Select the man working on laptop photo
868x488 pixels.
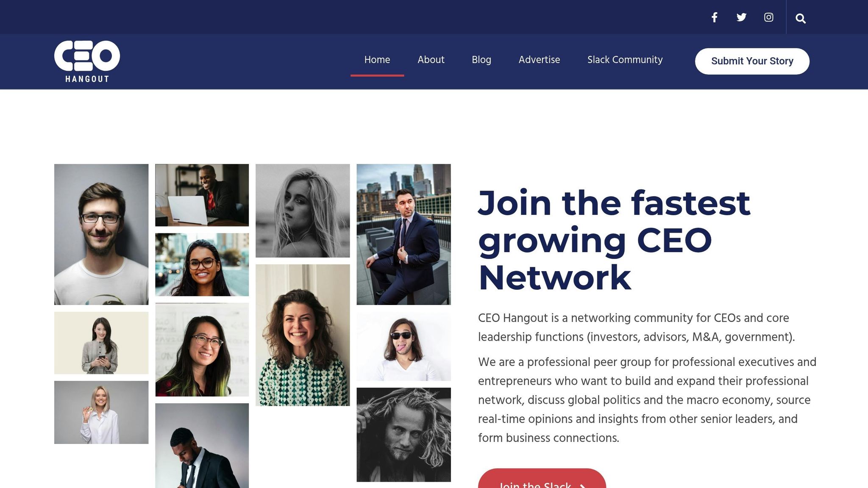202,195
